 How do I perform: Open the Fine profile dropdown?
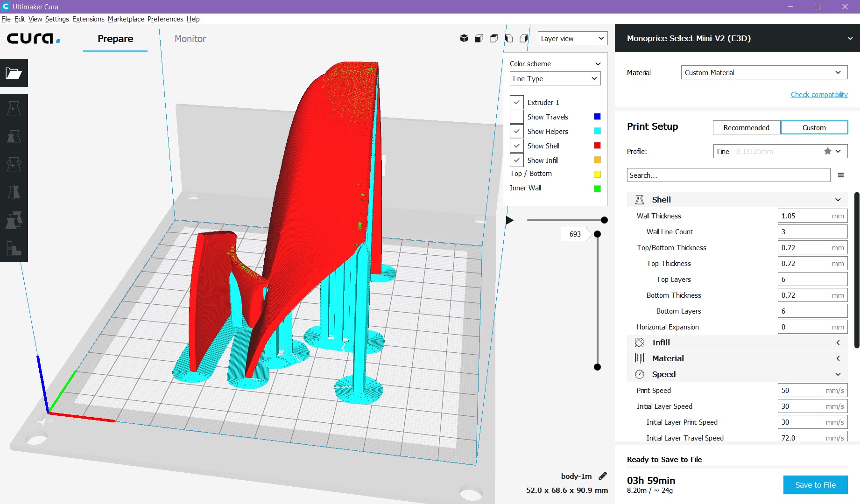pos(780,151)
